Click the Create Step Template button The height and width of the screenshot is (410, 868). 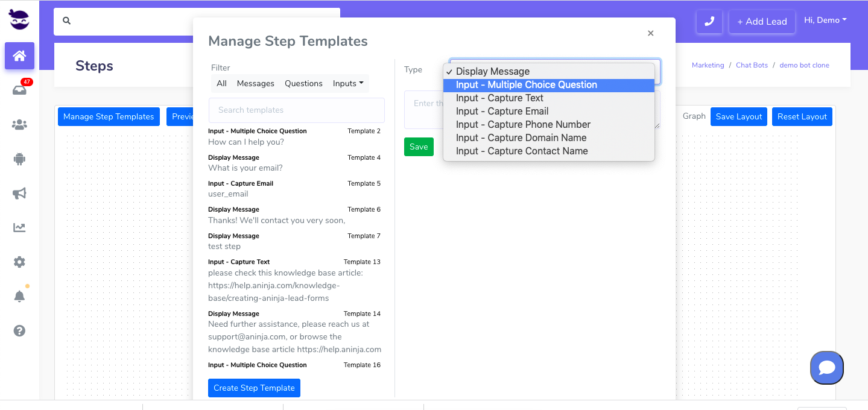click(254, 388)
